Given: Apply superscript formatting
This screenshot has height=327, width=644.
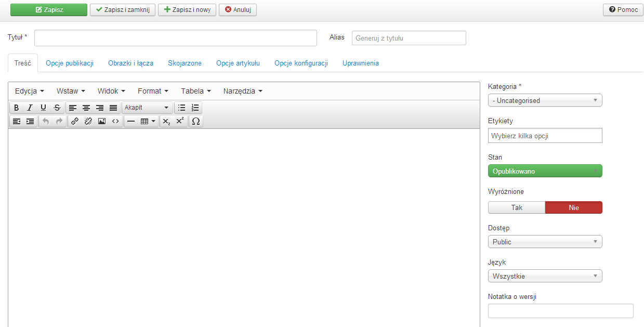Looking at the screenshot, I should (x=180, y=122).
